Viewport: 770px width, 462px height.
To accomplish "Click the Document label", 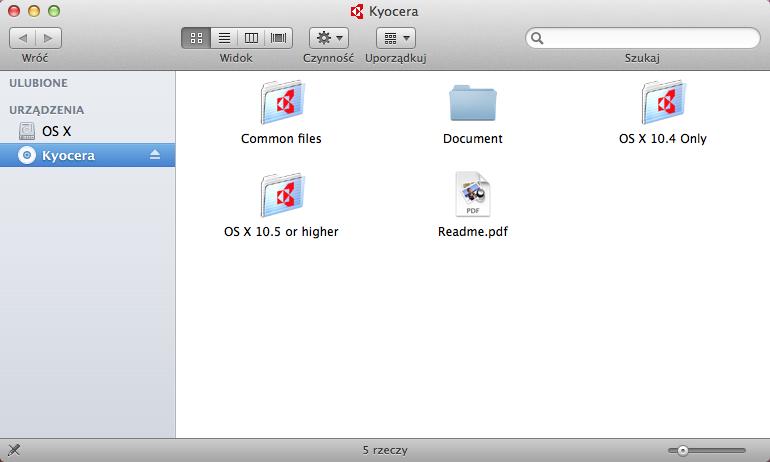I will (x=472, y=139).
